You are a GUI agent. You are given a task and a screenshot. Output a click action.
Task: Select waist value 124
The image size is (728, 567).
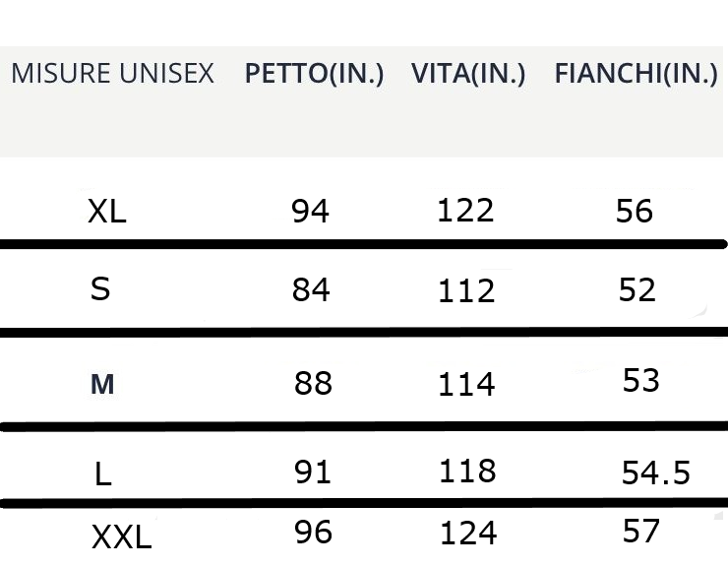click(465, 535)
